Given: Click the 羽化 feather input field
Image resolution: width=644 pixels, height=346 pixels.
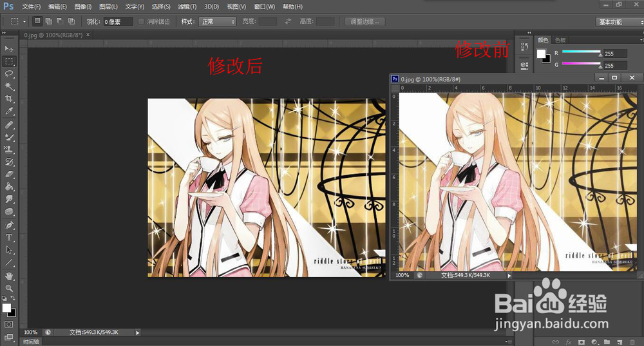Looking at the screenshot, I should 118,22.
